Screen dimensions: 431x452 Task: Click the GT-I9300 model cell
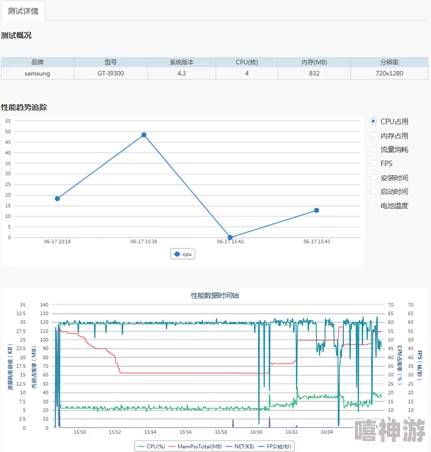coord(111,73)
